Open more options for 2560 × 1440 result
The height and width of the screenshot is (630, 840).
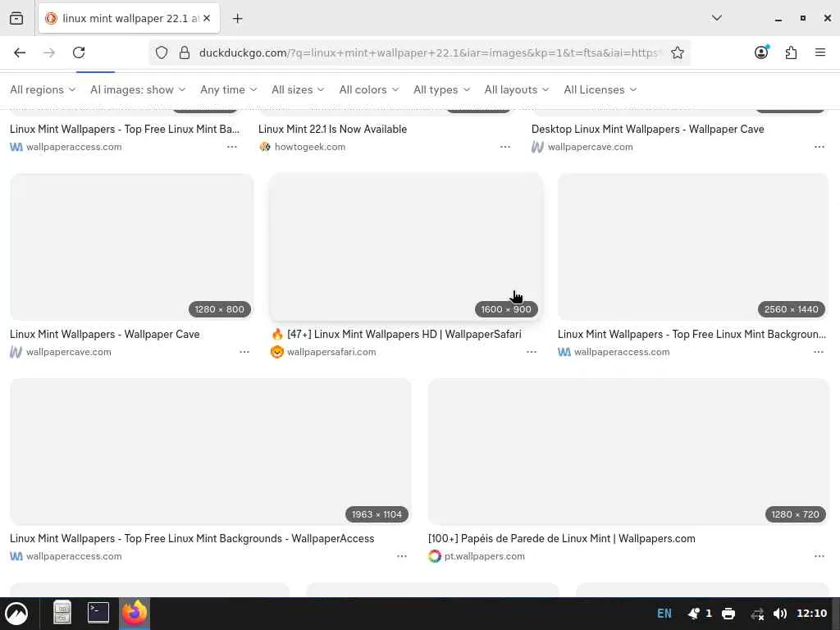click(x=819, y=352)
